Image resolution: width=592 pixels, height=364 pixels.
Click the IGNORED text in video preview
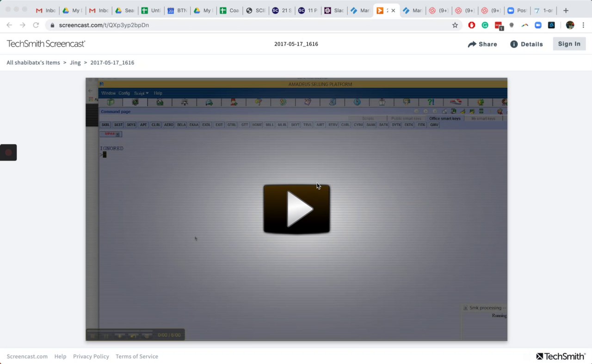pos(112,148)
